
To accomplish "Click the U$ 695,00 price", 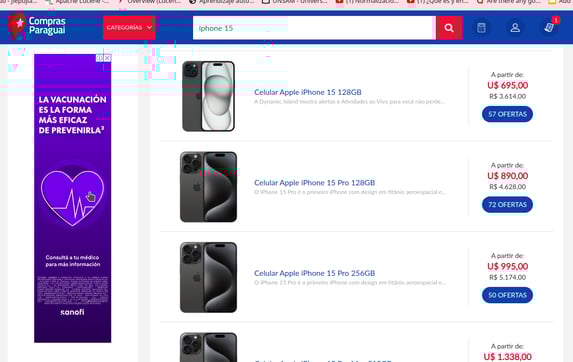I will (508, 85).
